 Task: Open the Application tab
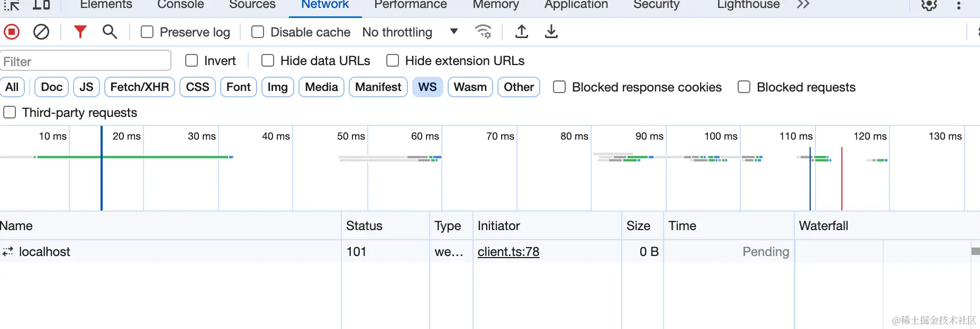pyautogui.click(x=576, y=5)
